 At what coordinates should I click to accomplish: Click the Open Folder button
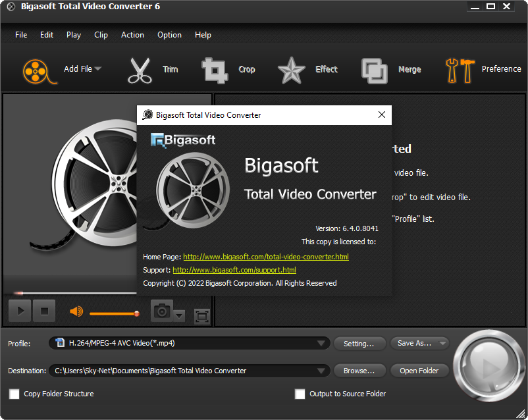(419, 371)
